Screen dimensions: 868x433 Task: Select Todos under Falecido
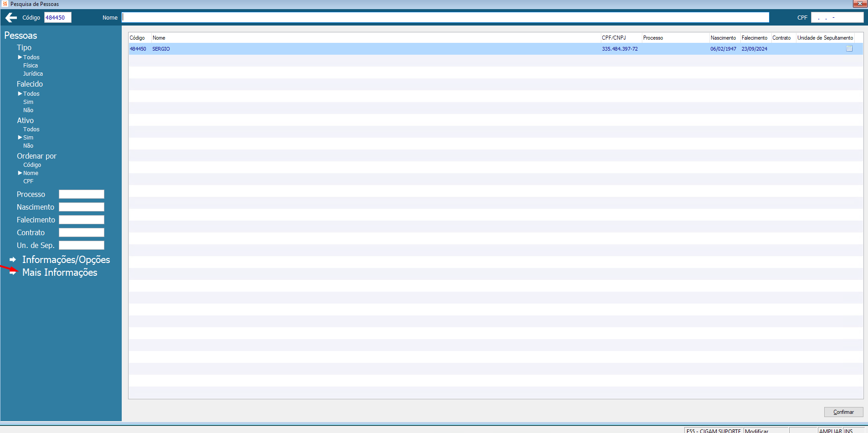pyautogui.click(x=31, y=94)
